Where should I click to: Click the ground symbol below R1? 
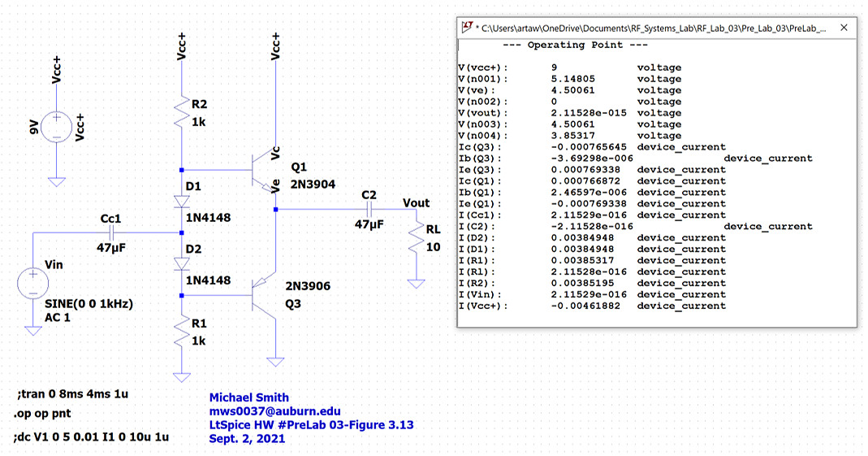pos(182,378)
